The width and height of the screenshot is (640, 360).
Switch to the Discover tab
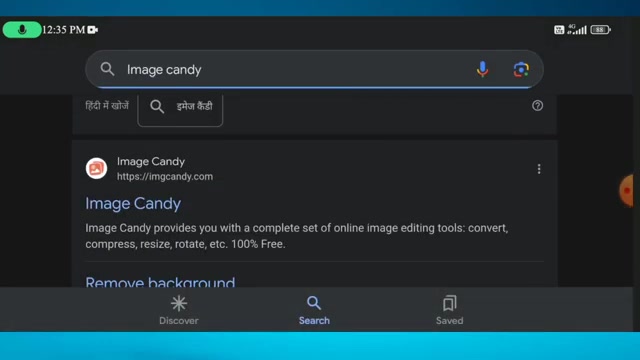(x=179, y=310)
